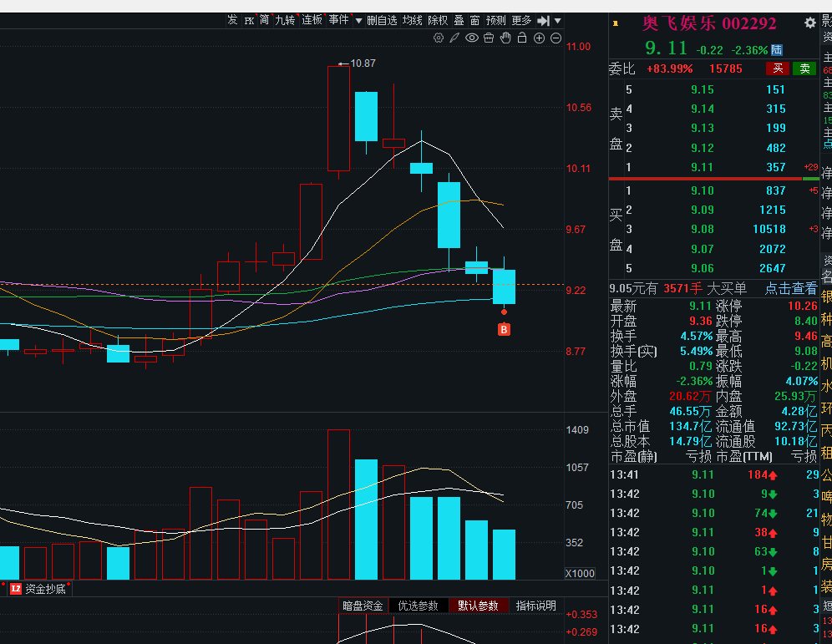Open the 更多 more menu
Image resolution: width=832 pixels, height=644 pixels.
(521, 20)
